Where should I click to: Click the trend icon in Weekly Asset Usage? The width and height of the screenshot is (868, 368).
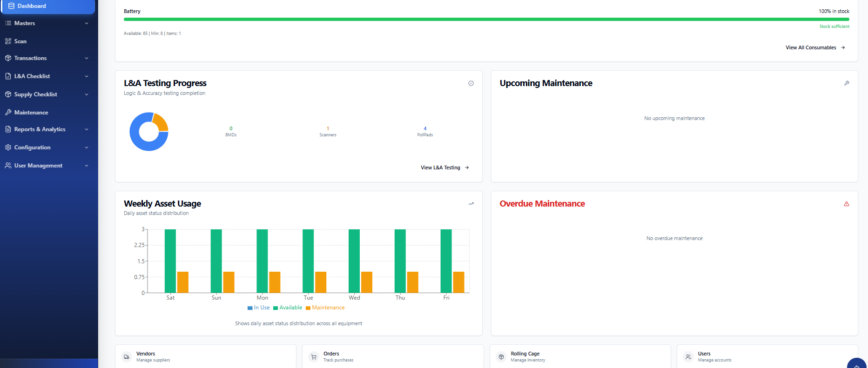coord(471,204)
